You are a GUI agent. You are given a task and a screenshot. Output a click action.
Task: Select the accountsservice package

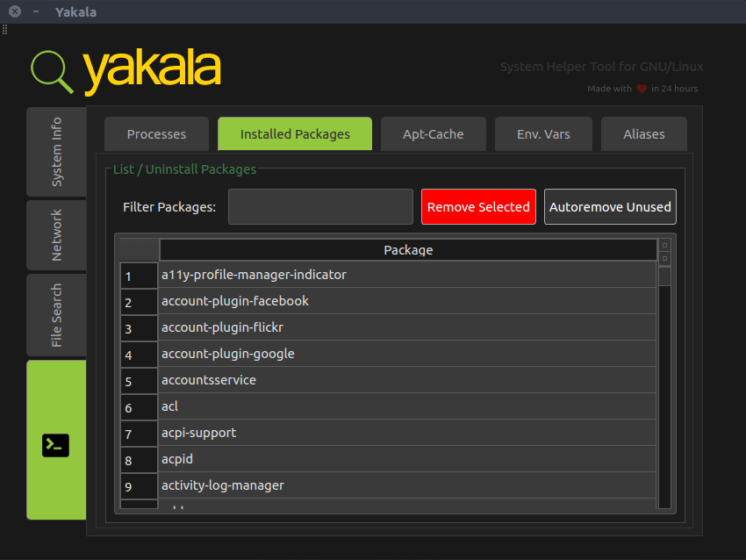pyautogui.click(x=407, y=380)
